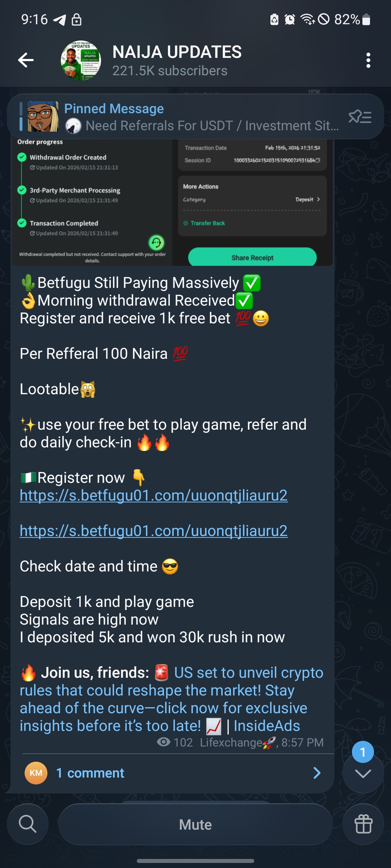Open the gift icon button
Viewport: 391px width, 868px height.
tap(363, 824)
